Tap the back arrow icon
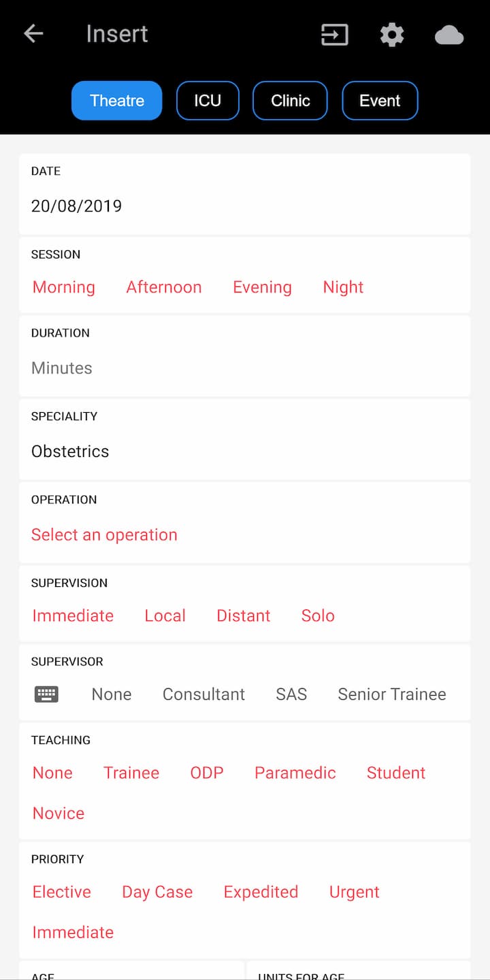The height and width of the screenshot is (980, 490). click(x=33, y=34)
